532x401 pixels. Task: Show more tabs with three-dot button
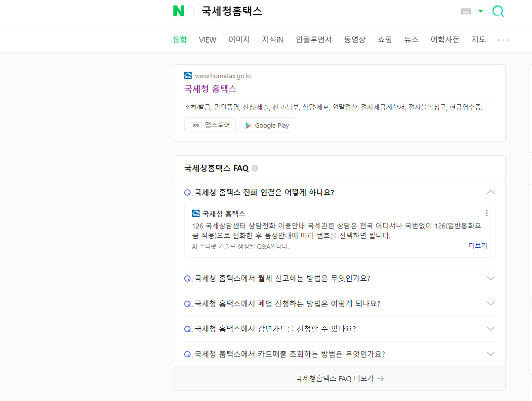tap(503, 40)
